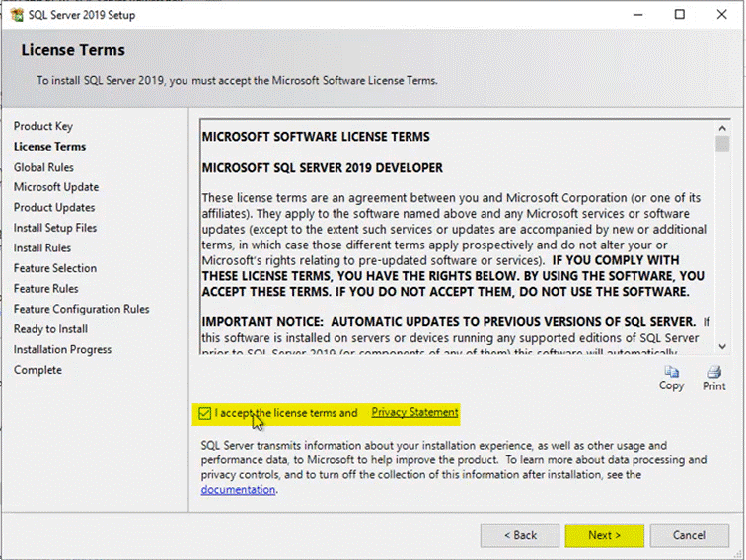Select License Terms step in sidebar

50,147
